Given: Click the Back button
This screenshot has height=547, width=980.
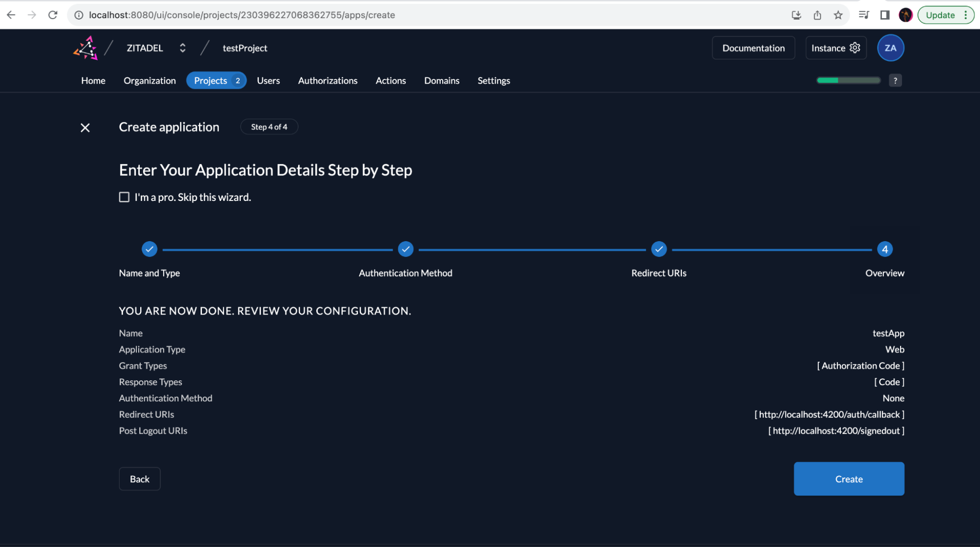Looking at the screenshot, I should [139, 479].
